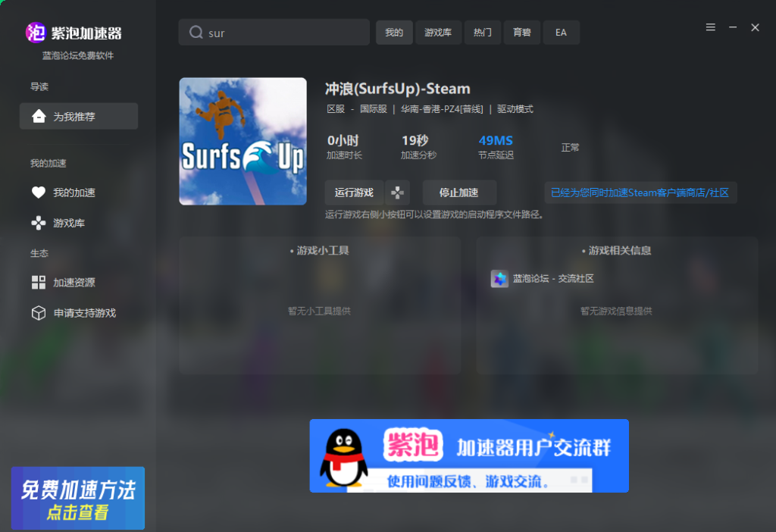Open the EA tab
This screenshot has width=776, height=532.
[561, 33]
